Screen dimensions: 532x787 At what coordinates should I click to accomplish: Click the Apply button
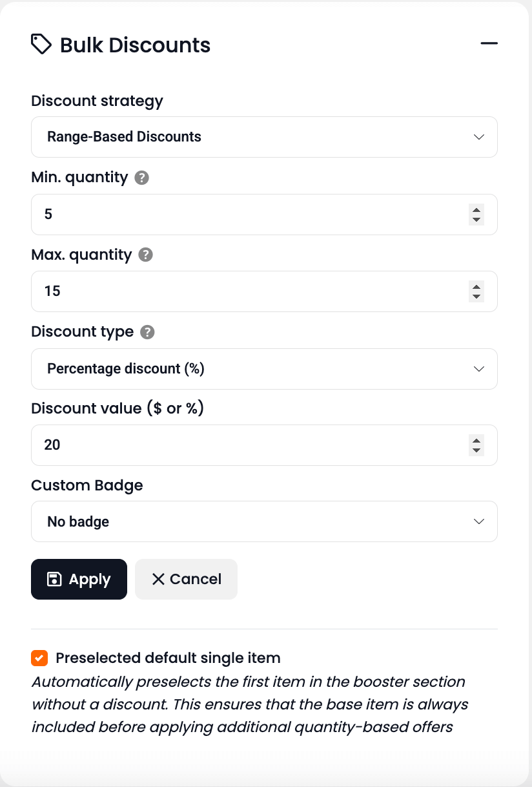[x=79, y=579]
